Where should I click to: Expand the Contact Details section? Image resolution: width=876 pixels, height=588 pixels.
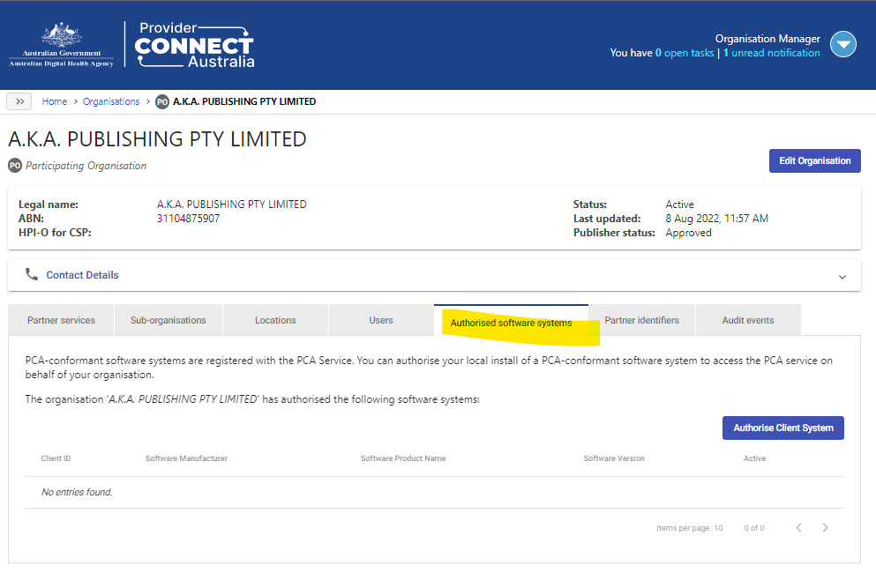tap(842, 275)
